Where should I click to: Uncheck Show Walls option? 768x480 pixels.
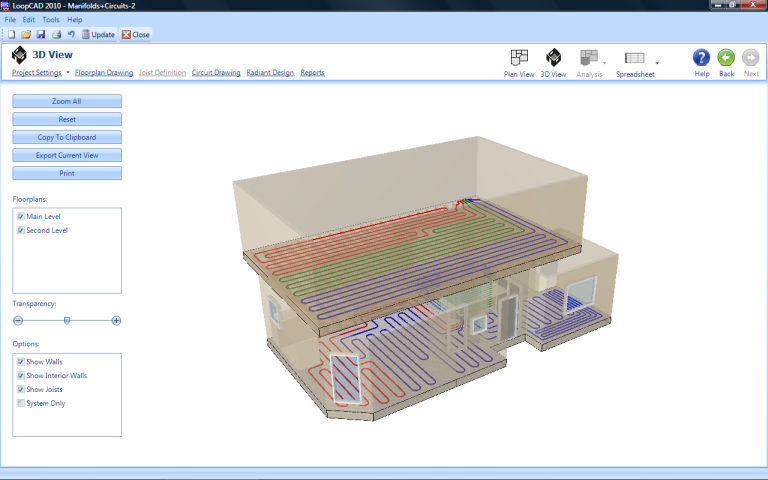tap(21, 361)
